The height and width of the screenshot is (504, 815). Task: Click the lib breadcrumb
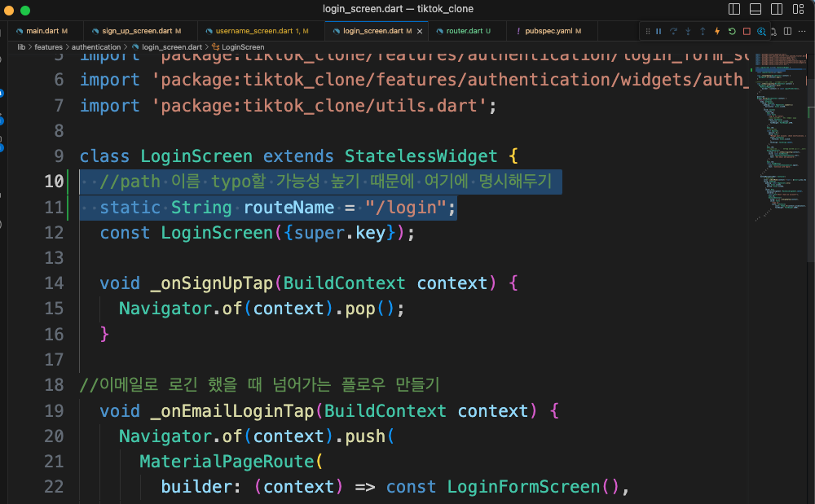point(21,47)
